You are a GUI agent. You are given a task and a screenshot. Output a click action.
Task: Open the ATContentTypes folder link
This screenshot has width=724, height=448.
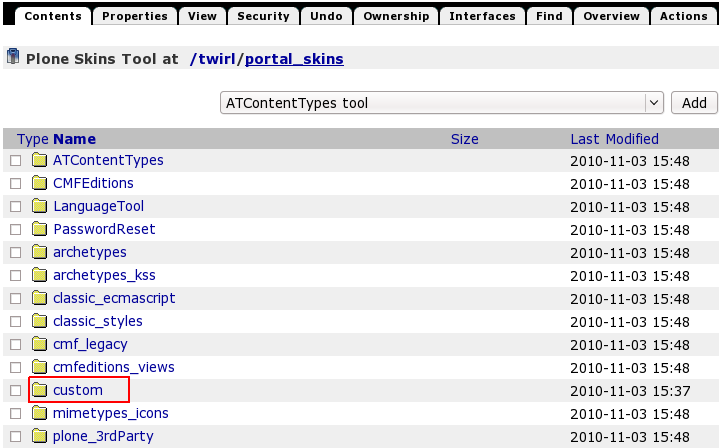[109, 160]
